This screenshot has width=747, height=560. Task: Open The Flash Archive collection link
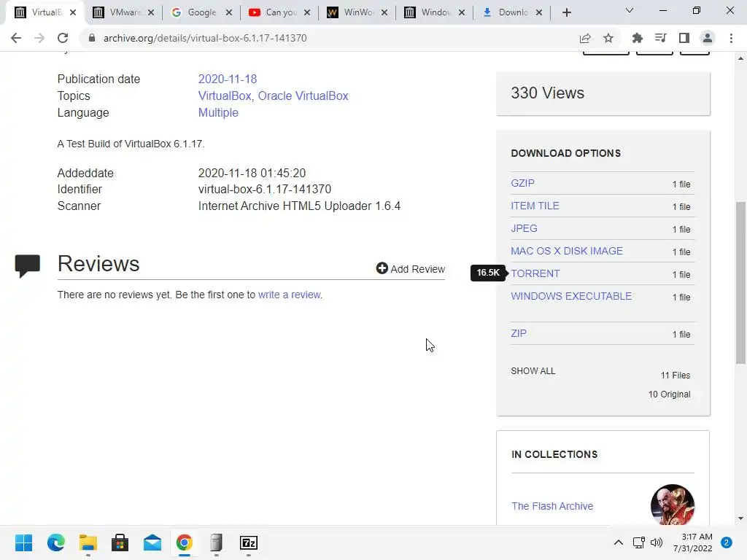click(x=552, y=506)
